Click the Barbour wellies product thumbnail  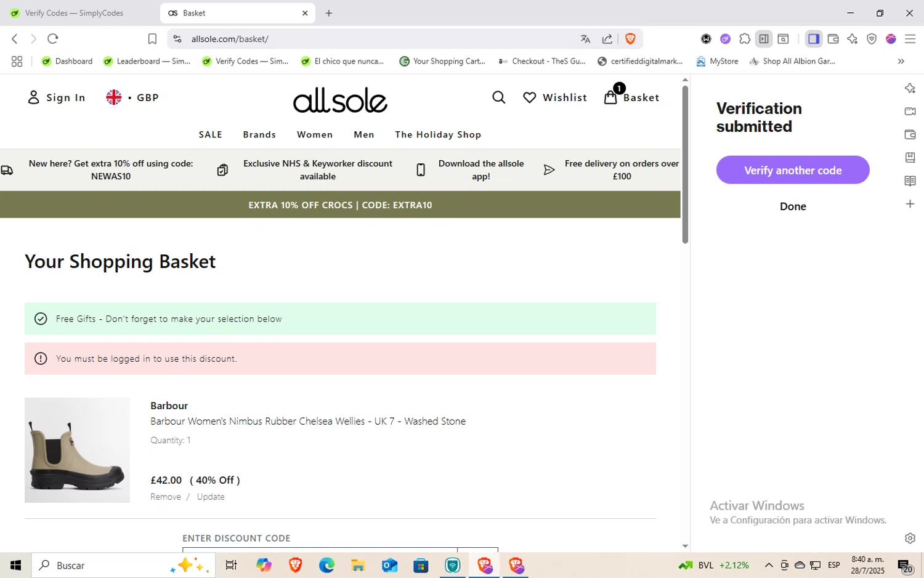(x=77, y=450)
